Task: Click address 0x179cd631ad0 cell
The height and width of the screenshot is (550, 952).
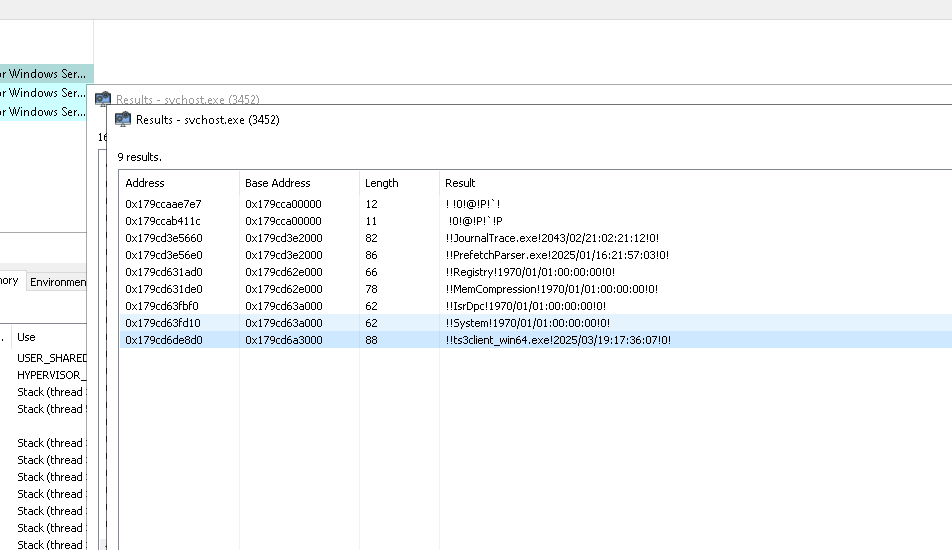Action: coord(163,272)
